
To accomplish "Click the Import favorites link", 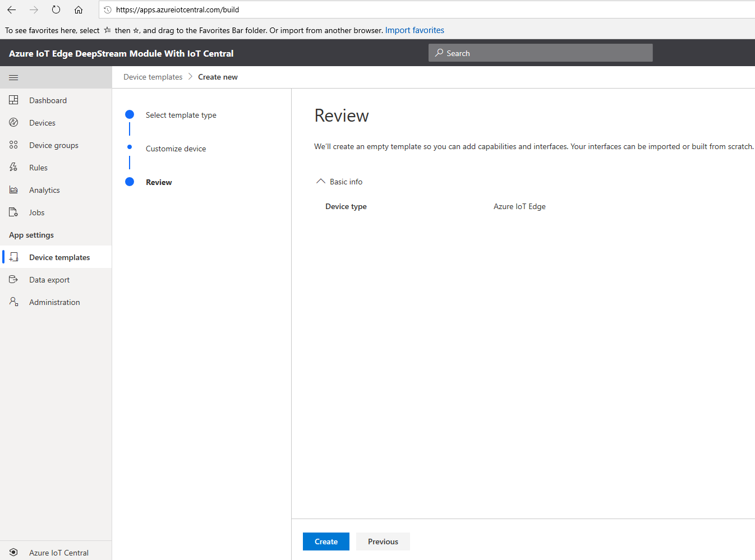I will [x=415, y=30].
